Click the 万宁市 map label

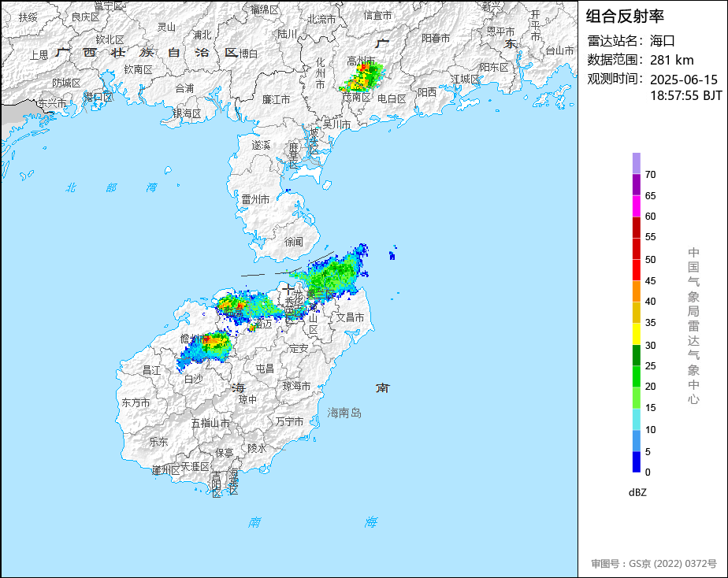click(x=289, y=421)
